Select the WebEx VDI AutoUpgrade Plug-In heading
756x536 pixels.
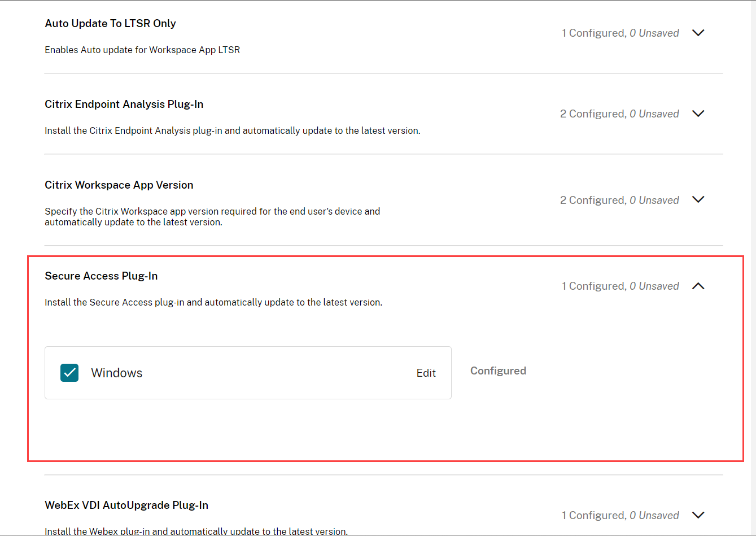(126, 506)
